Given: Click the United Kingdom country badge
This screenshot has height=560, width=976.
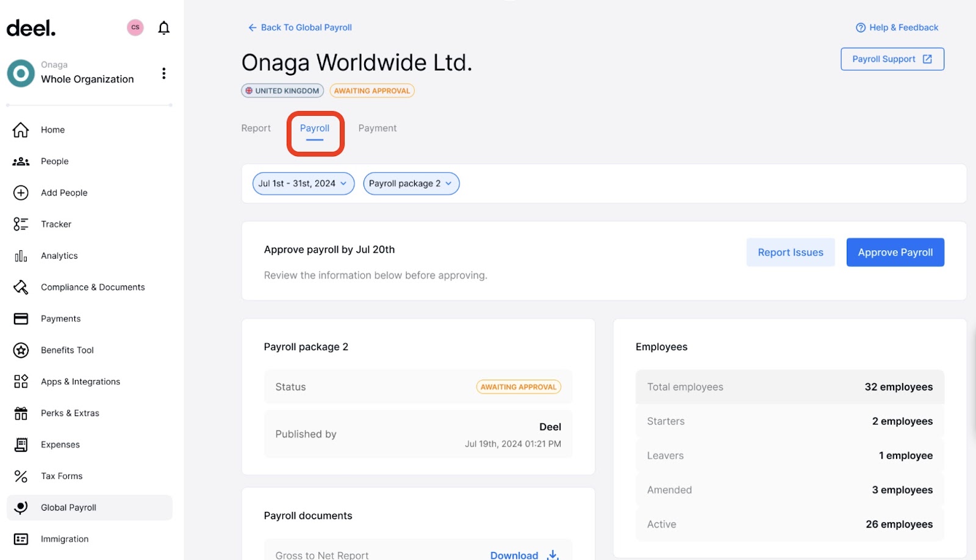Looking at the screenshot, I should tap(282, 91).
